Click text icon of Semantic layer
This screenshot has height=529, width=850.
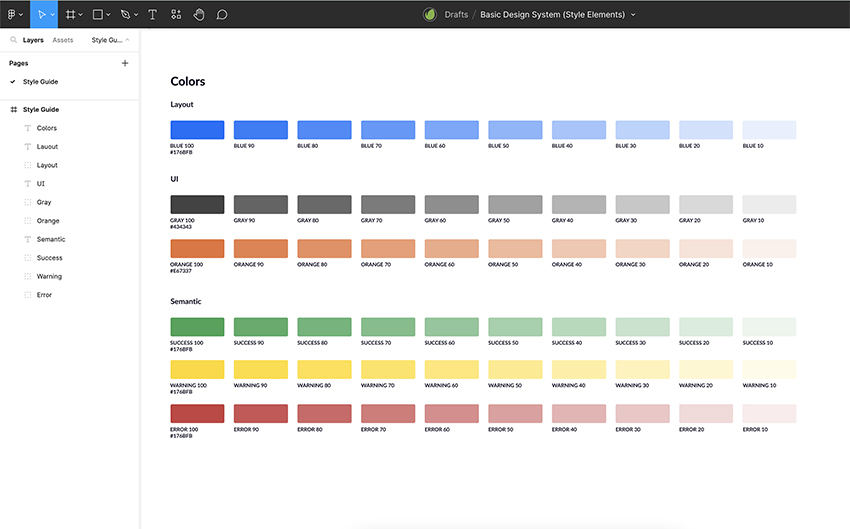28,239
